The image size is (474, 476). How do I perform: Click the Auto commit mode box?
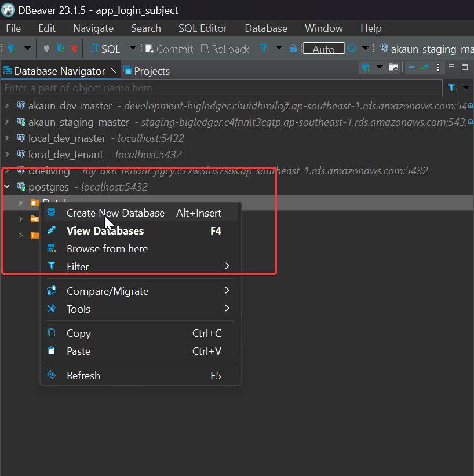coord(324,49)
